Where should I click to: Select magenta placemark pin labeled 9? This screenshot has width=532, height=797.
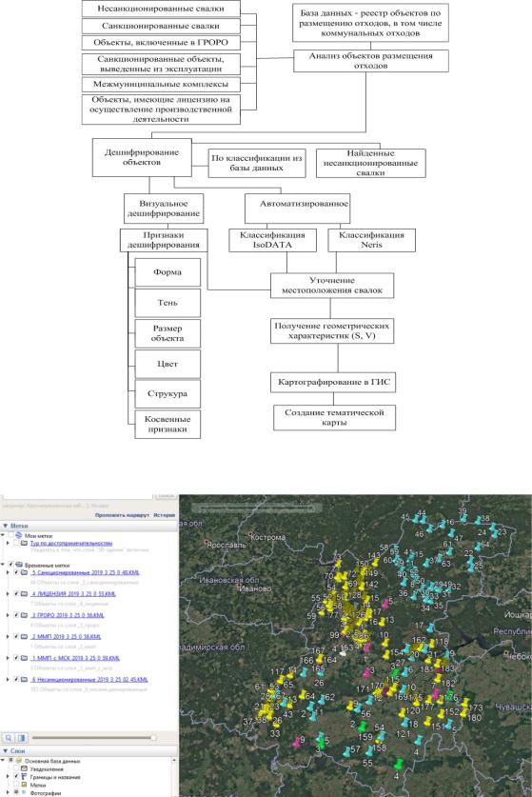[296, 741]
